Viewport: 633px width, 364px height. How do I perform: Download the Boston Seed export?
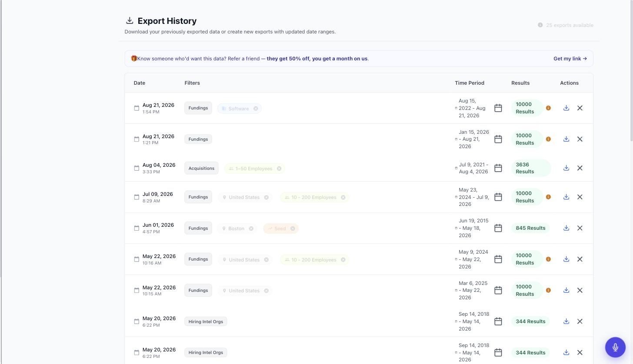tap(566, 228)
